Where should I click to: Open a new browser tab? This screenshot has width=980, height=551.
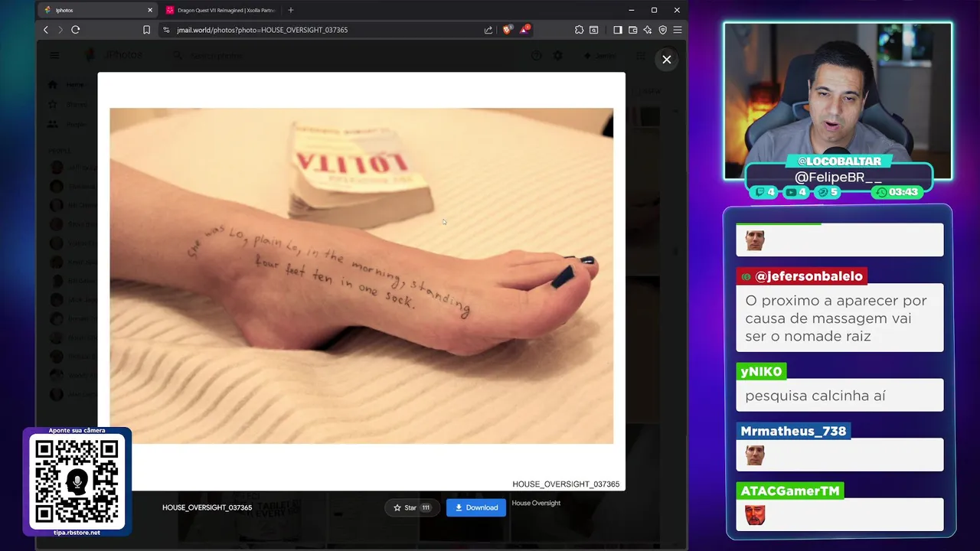(x=291, y=10)
